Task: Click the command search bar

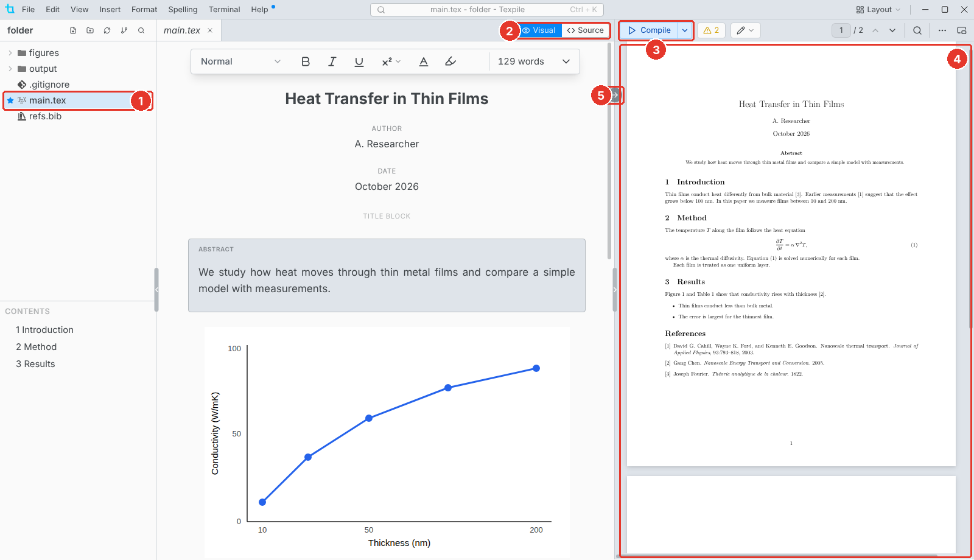Action: [486, 10]
